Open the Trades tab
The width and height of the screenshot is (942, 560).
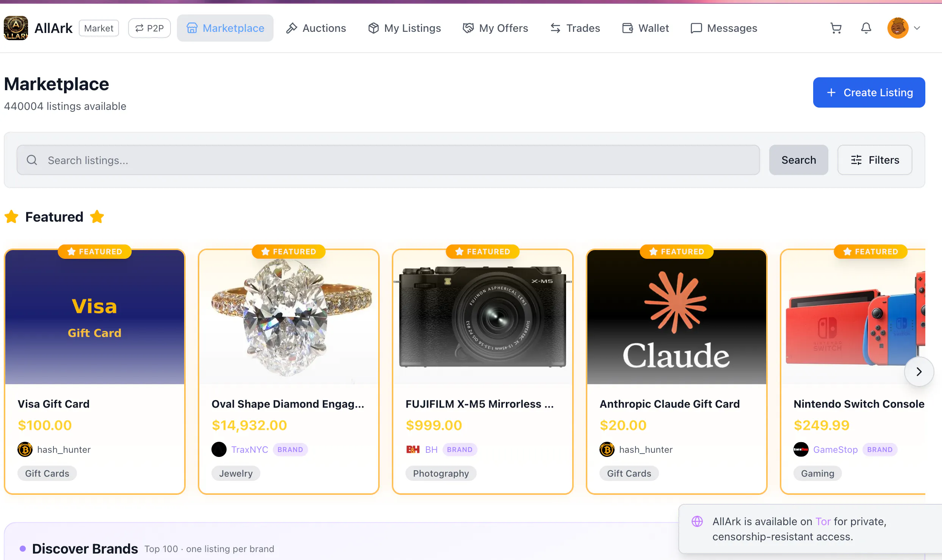coord(575,28)
